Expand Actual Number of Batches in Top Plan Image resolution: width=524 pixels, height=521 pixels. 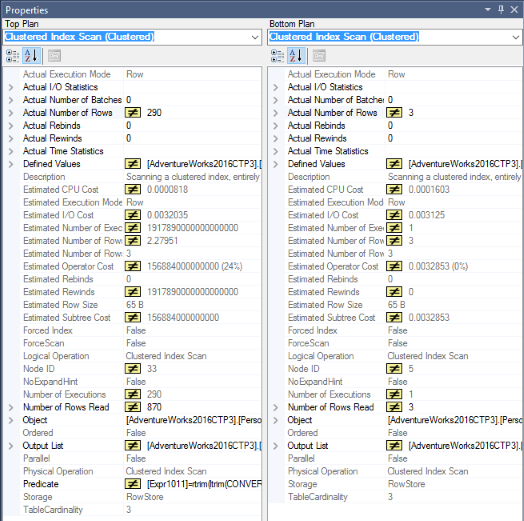coord(11,100)
